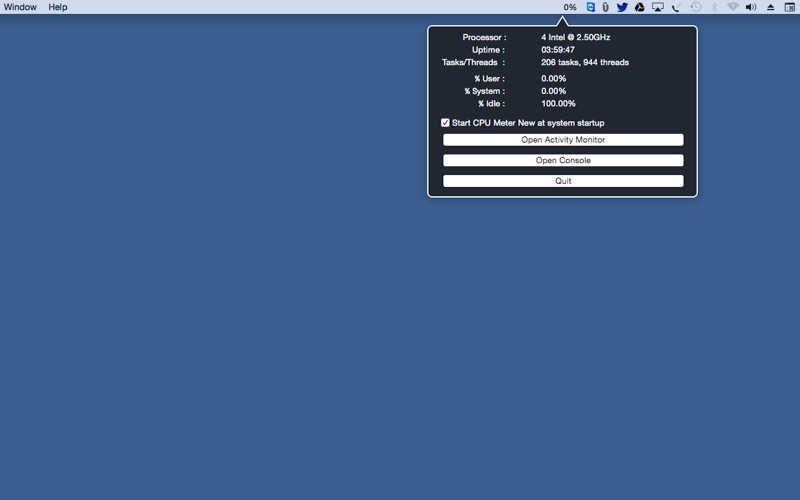Click the % System value 0.00%

[554, 91]
